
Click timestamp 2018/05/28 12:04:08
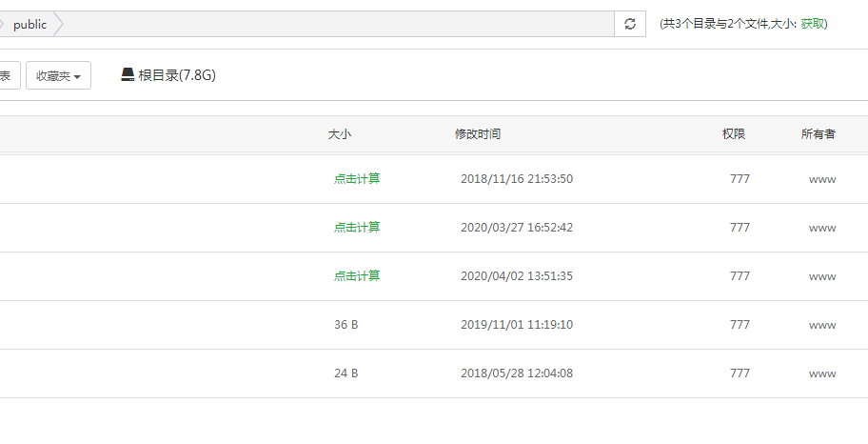[517, 373]
